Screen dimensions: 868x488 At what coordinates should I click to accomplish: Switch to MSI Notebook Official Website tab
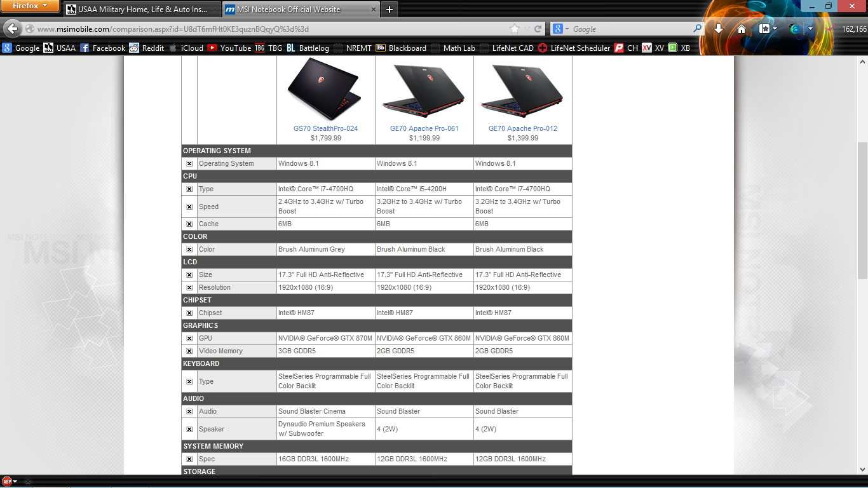[301, 10]
